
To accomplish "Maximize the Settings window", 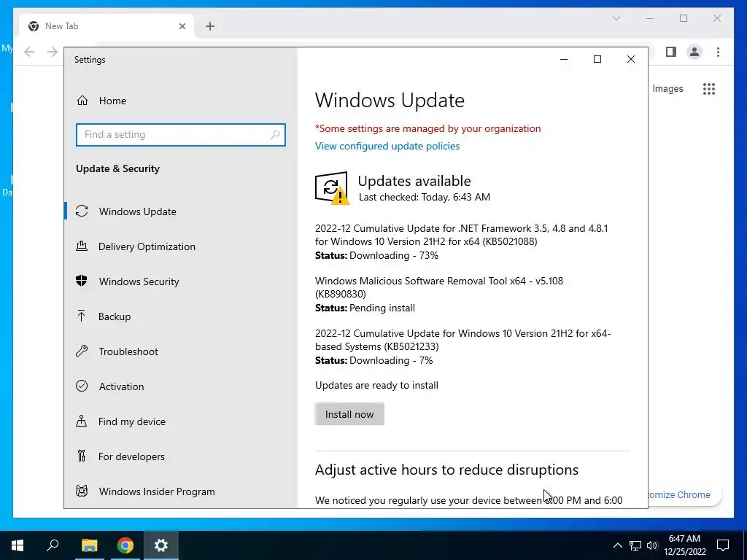I will pyautogui.click(x=597, y=59).
